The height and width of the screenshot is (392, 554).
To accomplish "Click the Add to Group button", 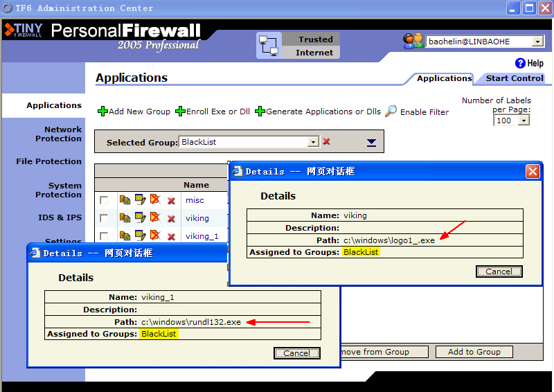I will coord(474,352).
